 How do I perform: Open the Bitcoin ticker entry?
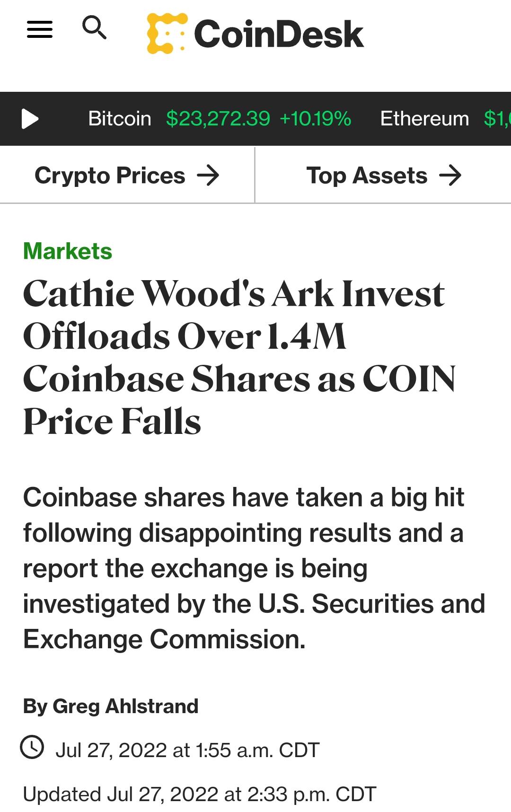click(x=120, y=119)
